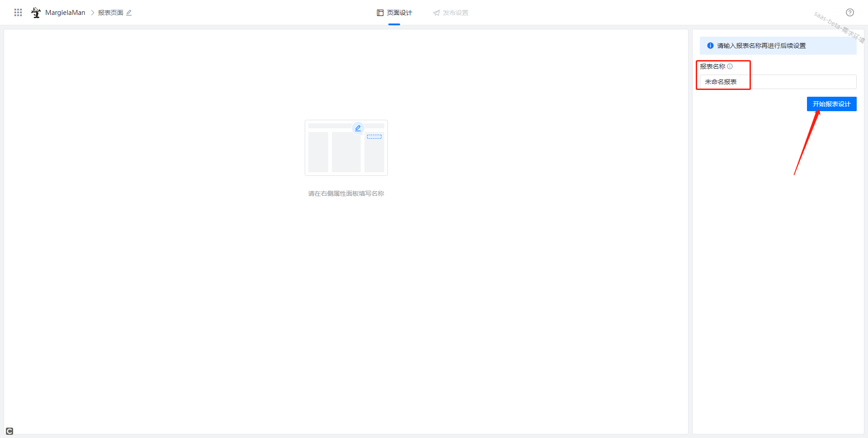Open the MargielaMan breadcrumb link
868x438 pixels.
point(65,13)
